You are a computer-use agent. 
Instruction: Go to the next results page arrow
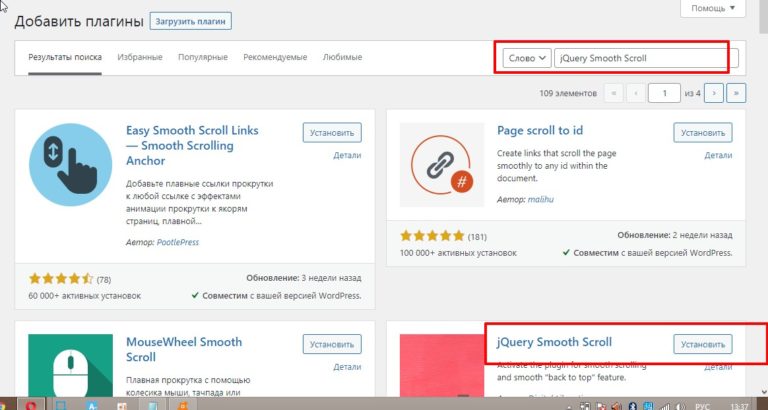(714, 93)
